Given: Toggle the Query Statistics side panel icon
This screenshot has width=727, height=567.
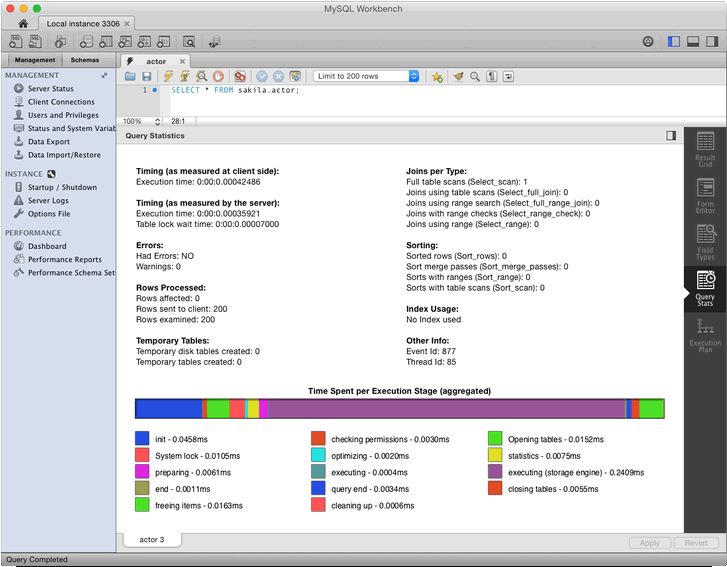Looking at the screenshot, I should pos(671,135).
